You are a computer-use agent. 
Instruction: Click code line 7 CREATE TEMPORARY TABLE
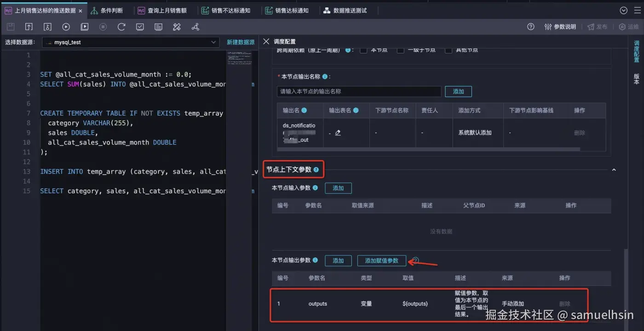(132, 113)
